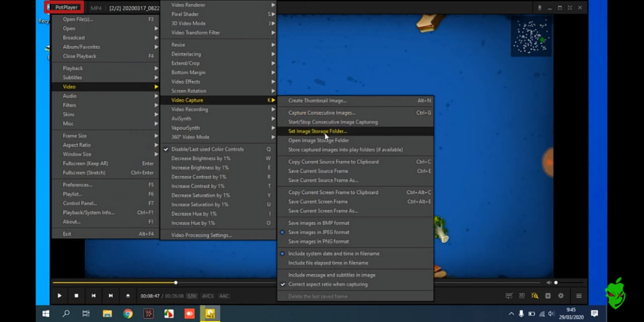Open the playlist menu icon
644x322 pixels.
(x=579, y=296)
